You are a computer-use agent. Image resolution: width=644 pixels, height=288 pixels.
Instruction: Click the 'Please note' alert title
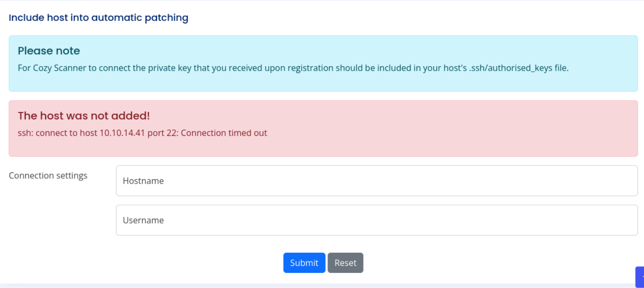click(x=49, y=51)
